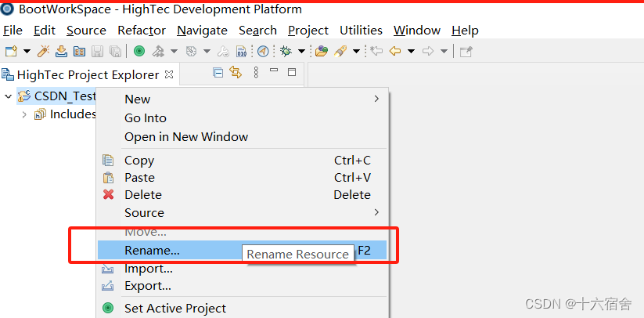Image resolution: width=644 pixels, height=318 pixels.
Task: Choose Go Into from context menu
Action: pyautogui.click(x=243, y=118)
